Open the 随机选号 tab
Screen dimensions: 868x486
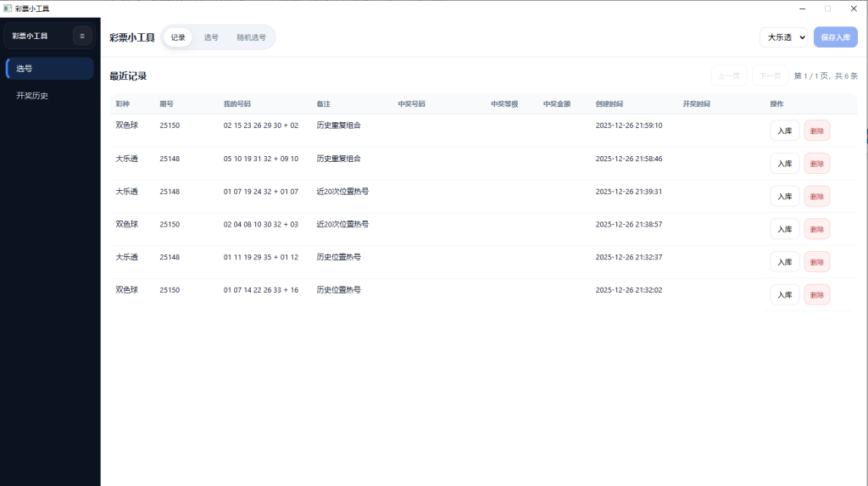(251, 37)
